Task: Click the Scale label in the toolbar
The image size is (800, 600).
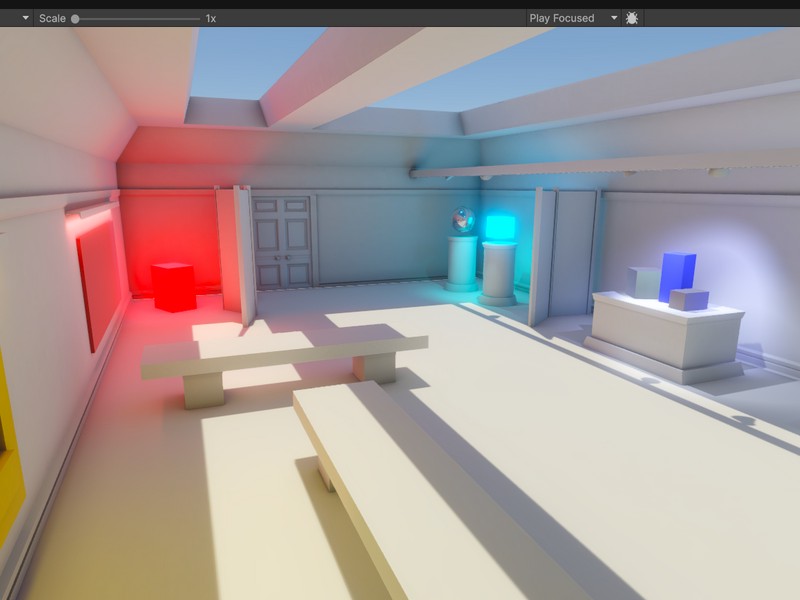Action: click(52, 18)
